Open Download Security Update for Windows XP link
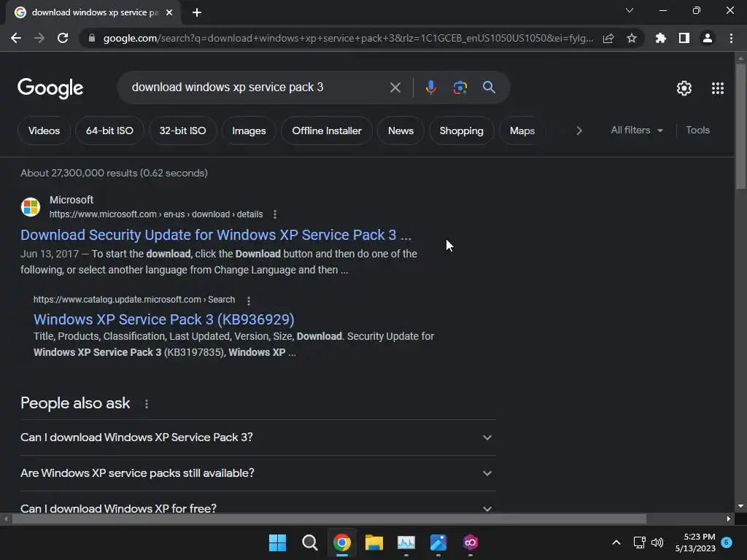This screenshot has width=747, height=560. coord(216,235)
